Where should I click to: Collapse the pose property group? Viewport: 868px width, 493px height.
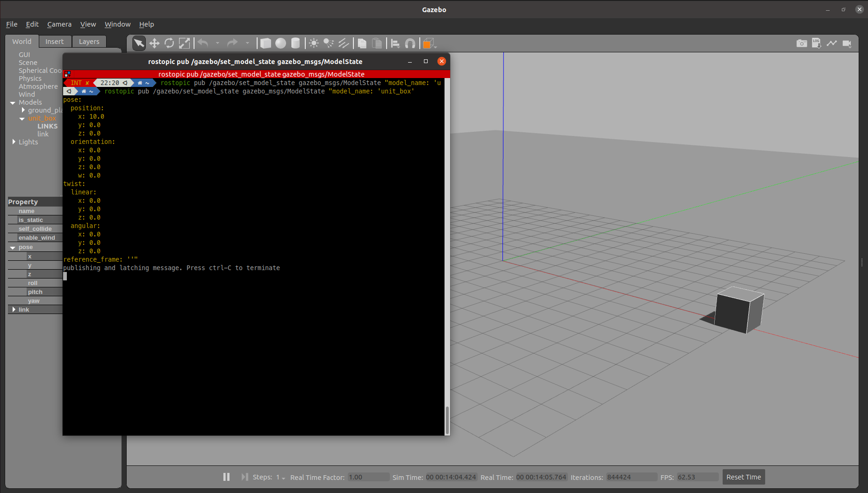point(13,248)
